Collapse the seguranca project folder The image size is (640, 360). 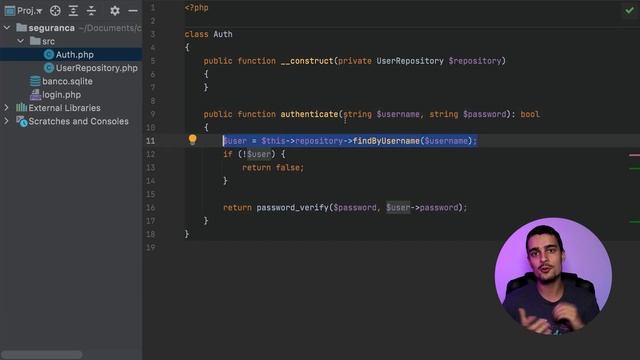click(7, 28)
